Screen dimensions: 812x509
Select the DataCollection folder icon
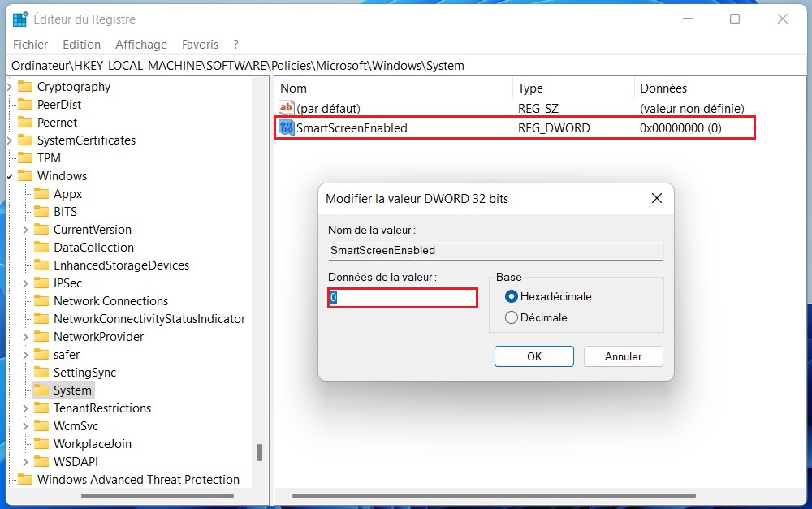pyautogui.click(x=41, y=248)
